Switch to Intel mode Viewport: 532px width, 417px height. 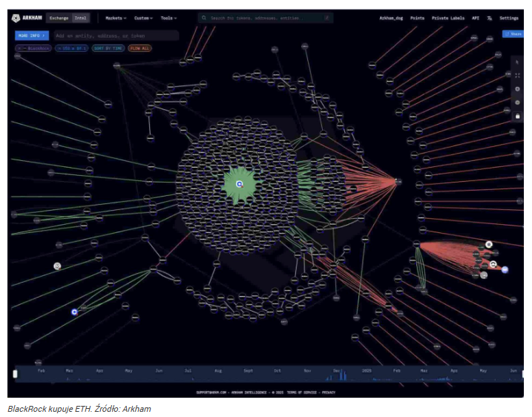click(80, 19)
